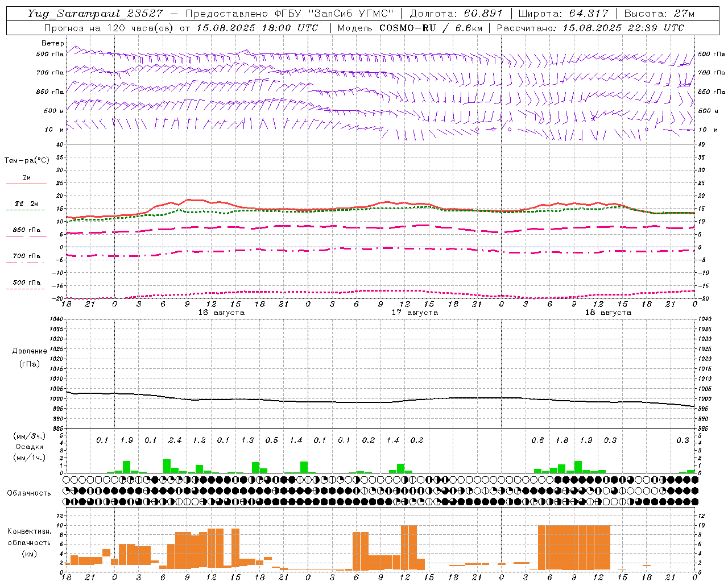The width and height of the screenshot is (728, 582).
Task: Click the 0.5 precipitation total value
Action: pos(272,440)
